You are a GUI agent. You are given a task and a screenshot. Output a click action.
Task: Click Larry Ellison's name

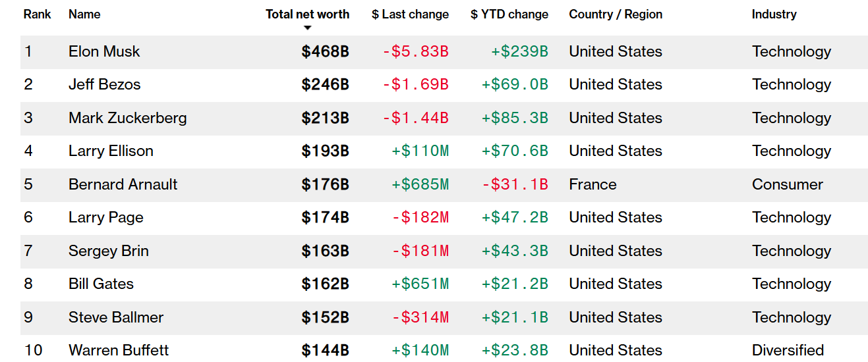[111, 151]
